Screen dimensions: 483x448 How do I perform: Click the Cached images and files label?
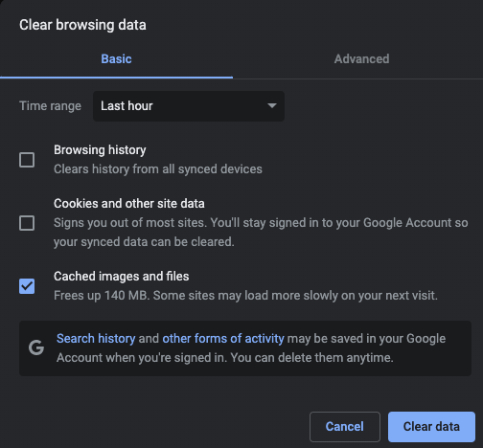click(x=122, y=277)
